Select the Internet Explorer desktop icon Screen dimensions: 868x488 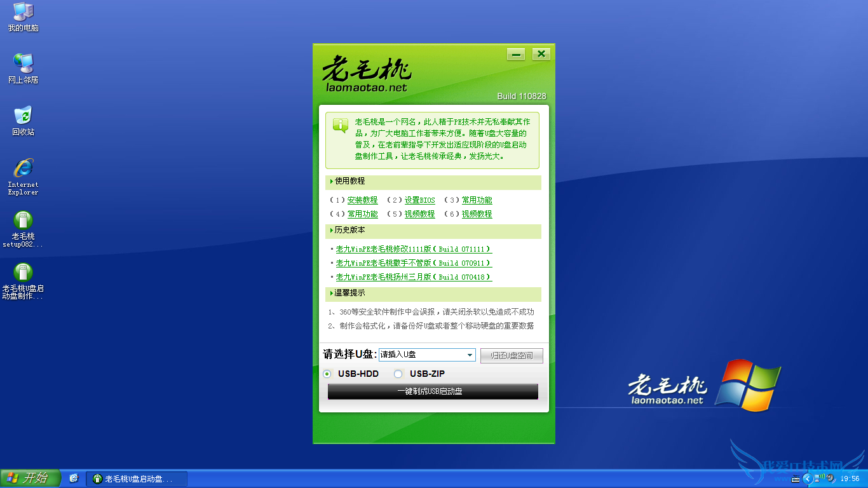click(x=24, y=177)
